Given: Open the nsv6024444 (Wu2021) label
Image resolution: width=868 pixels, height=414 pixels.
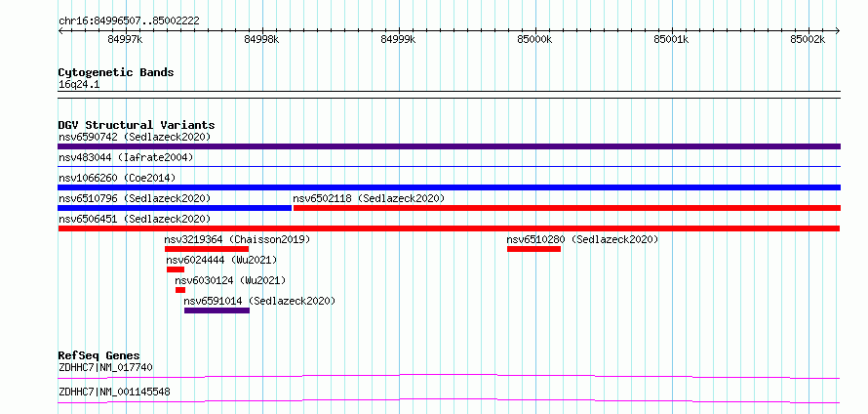Looking at the screenshot, I should coord(221,260).
